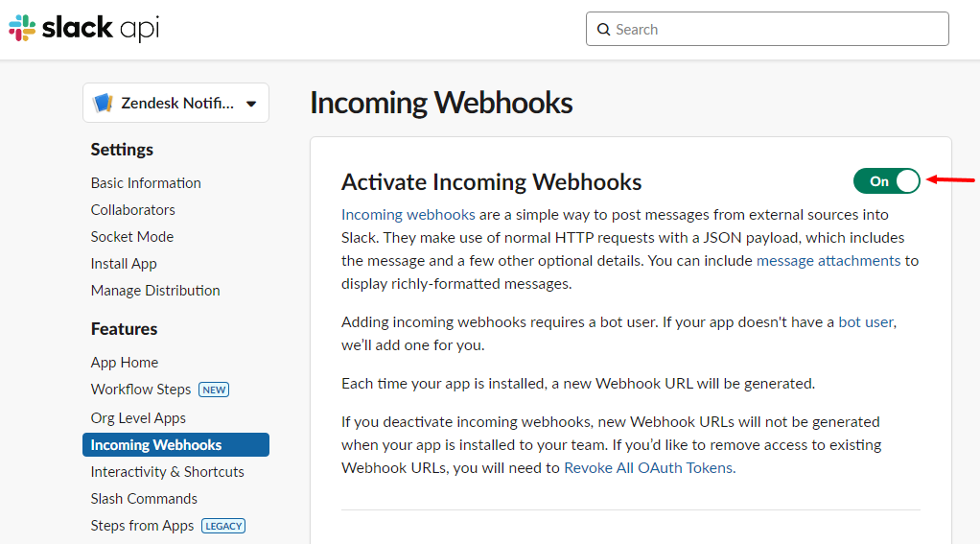Select the Incoming Webhooks sidebar item
Viewport: 980px width, 544px height.
[175, 444]
